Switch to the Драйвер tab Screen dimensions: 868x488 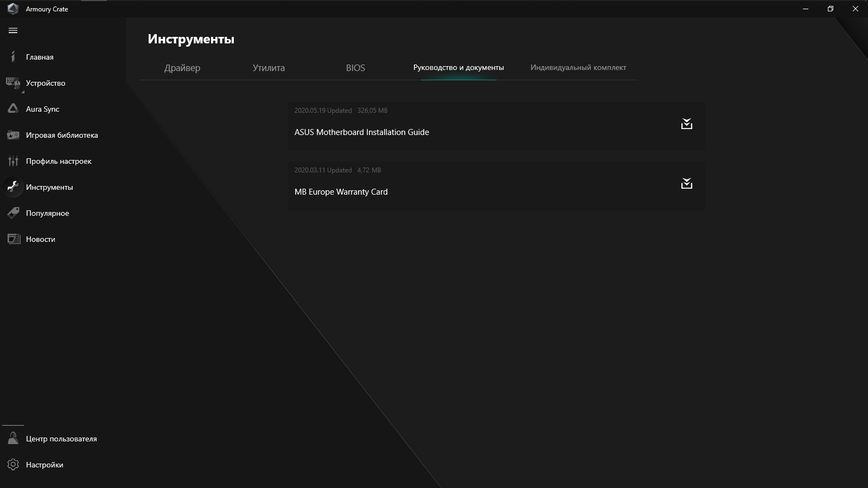[x=182, y=68]
